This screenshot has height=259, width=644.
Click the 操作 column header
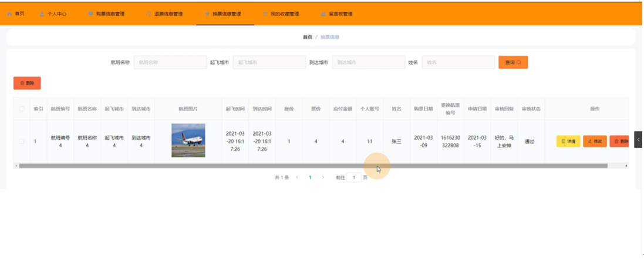pos(595,109)
